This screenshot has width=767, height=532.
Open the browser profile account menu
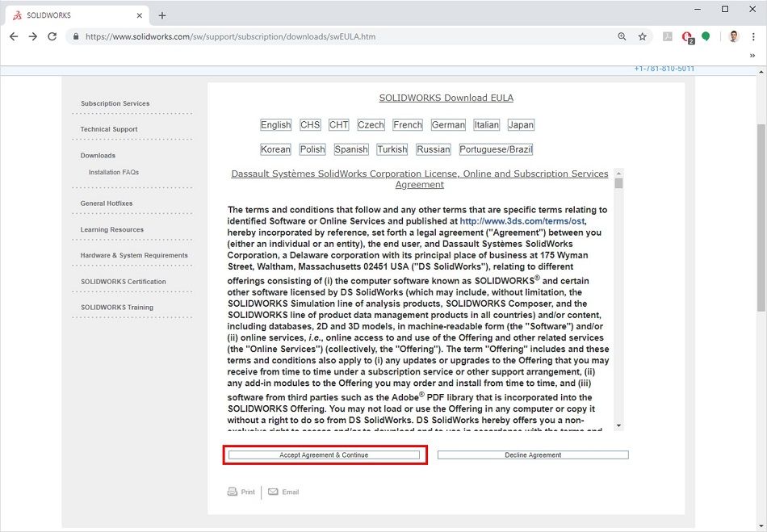tap(732, 36)
